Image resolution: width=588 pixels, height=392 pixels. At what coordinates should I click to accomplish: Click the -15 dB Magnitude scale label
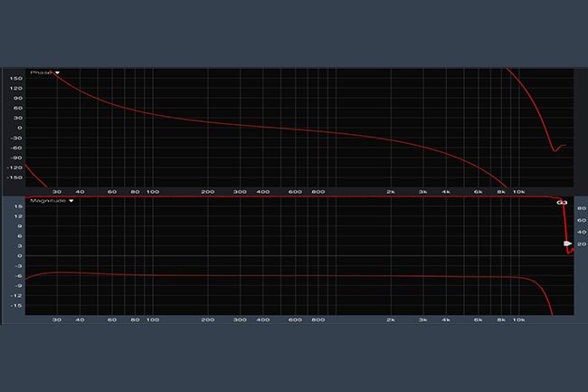[x=16, y=306]
